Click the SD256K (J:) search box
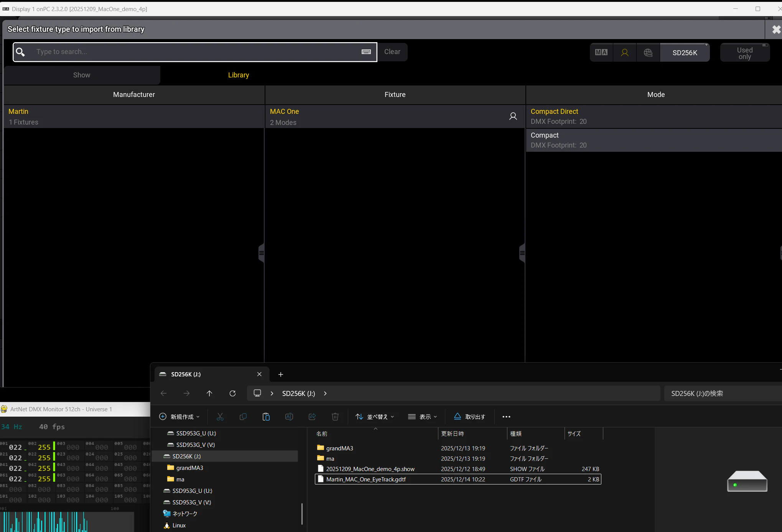Image resolution: width=782 pixels, height=532 pixels. coord(723,393)
